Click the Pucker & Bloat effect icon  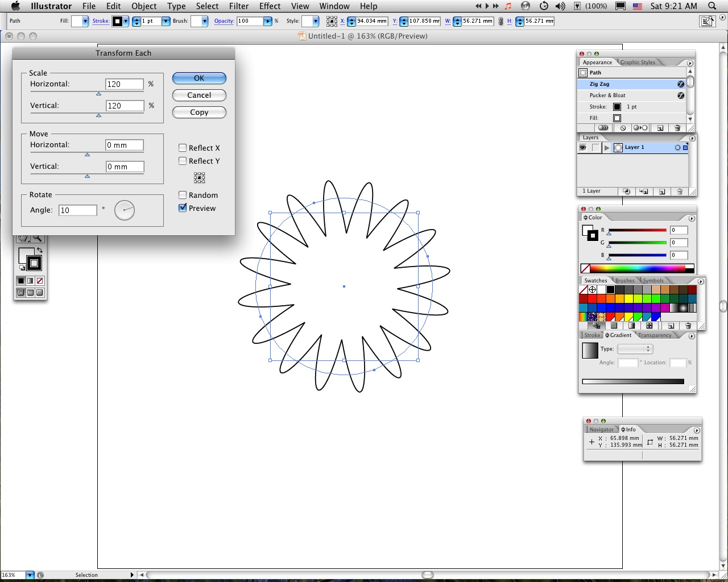point(681,95)
